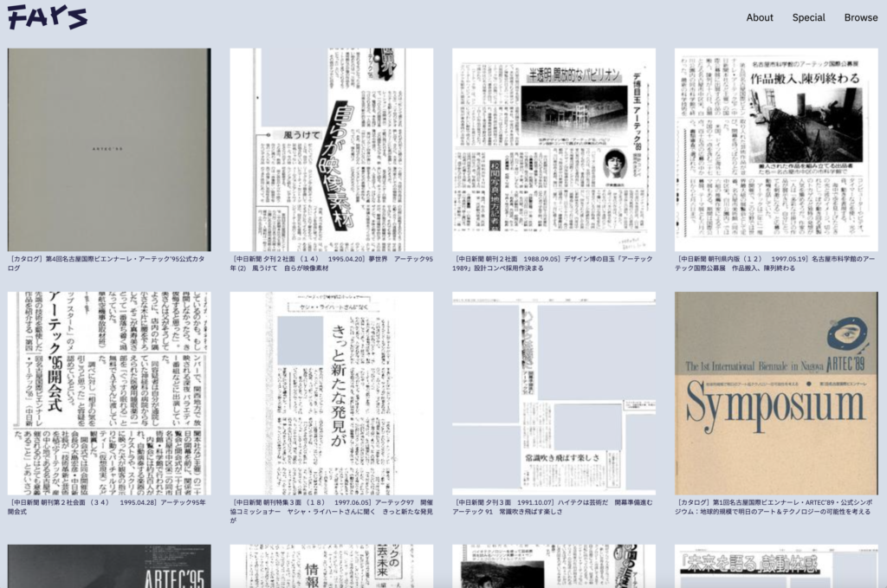Click the 1995.04.20 夢世界 アーテック95 caption
Viewport: 887px width, 588px height.
click(329, 262)
